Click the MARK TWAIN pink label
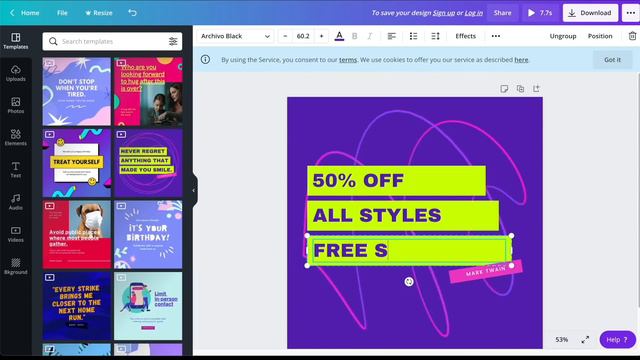The image size is (640, 360). pos(486,271)
